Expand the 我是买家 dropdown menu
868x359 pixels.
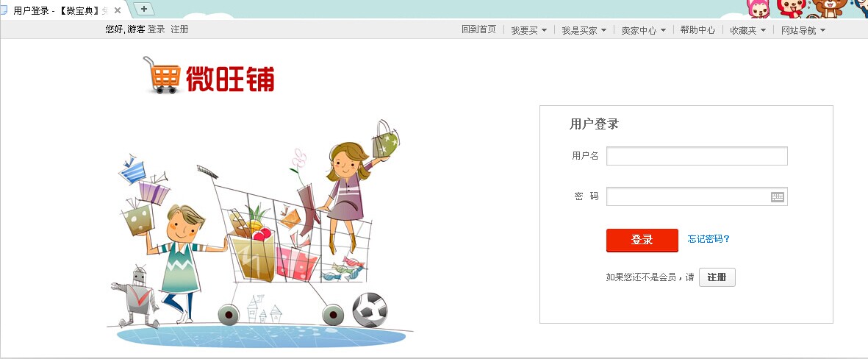coord(584,30)
